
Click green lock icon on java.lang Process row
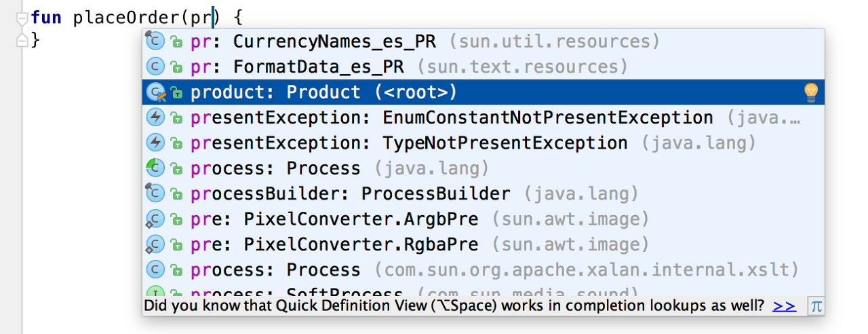(x=176, y=169)
